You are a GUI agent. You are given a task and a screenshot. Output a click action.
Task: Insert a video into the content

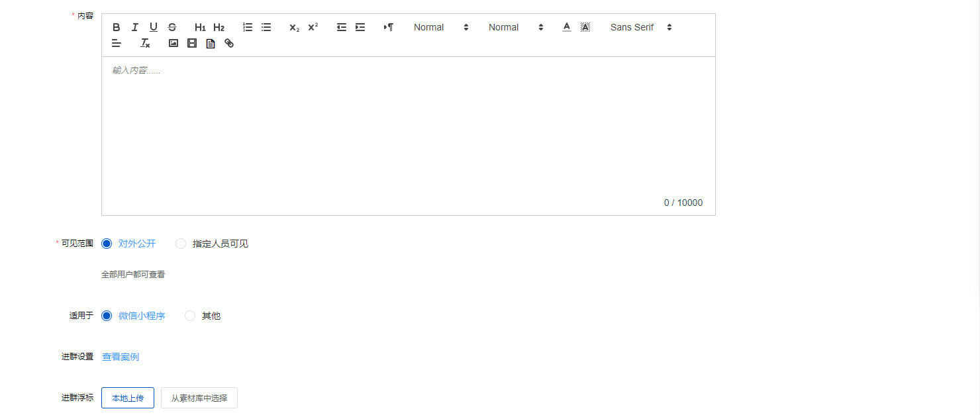tap(192, 43)
